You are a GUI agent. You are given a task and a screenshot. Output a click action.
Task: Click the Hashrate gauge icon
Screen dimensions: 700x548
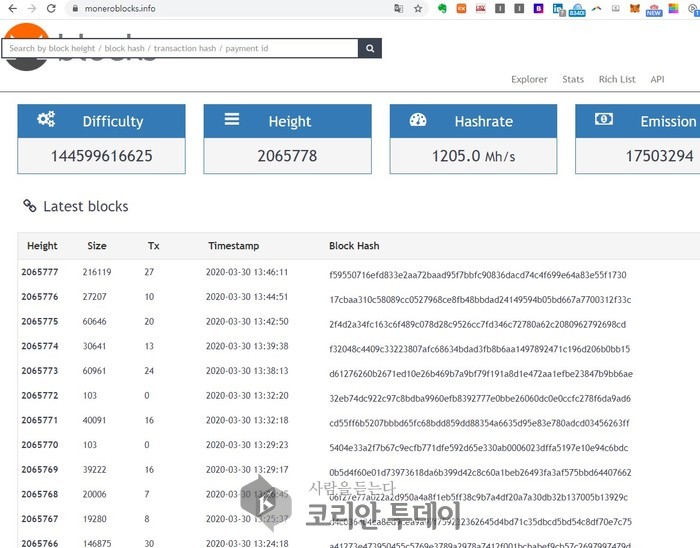coord(418,120)
